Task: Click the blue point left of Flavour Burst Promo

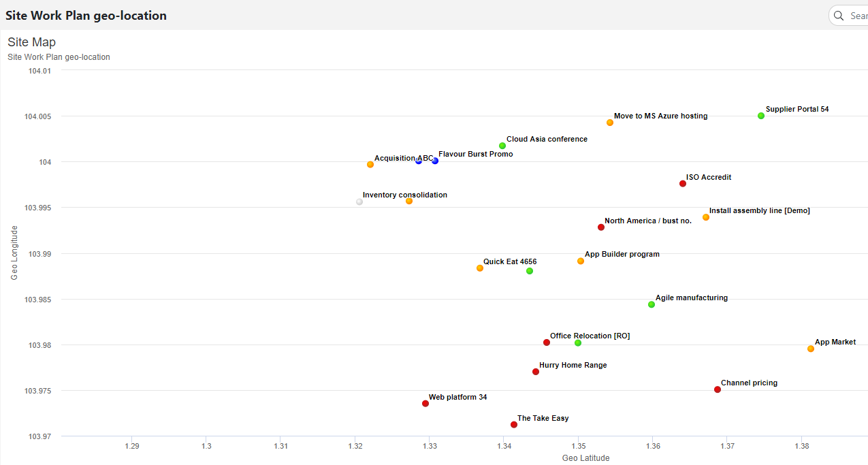Action: [419, 161]
